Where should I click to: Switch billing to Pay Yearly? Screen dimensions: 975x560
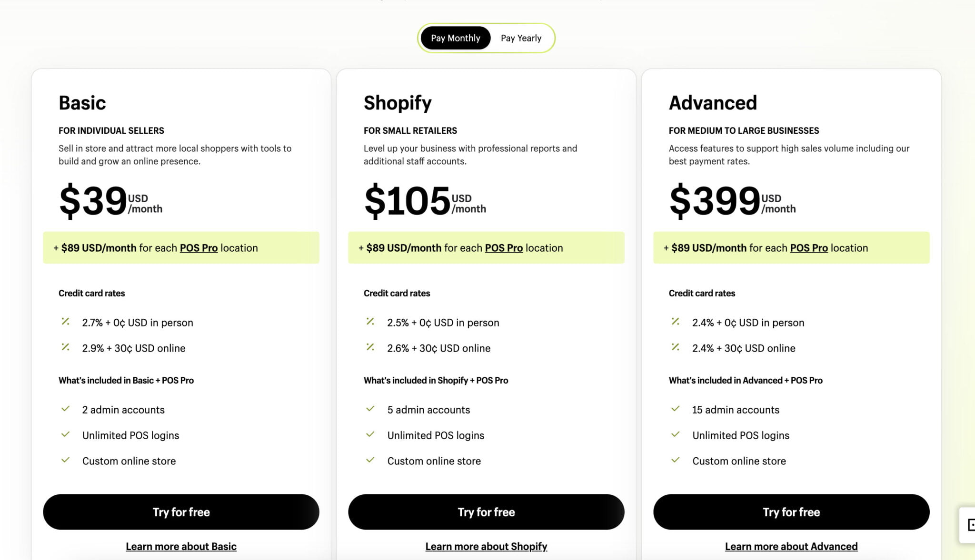pos(521,38)
